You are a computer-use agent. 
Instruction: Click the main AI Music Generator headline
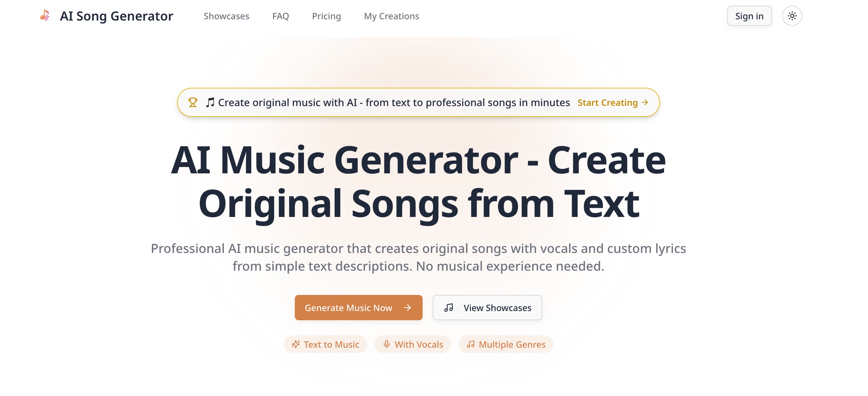pos(418,181)
